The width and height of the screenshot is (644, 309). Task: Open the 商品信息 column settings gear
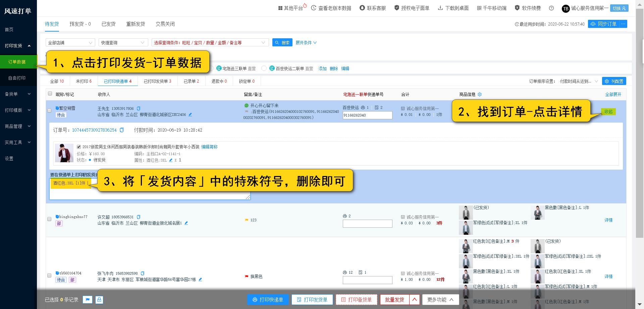480,94
